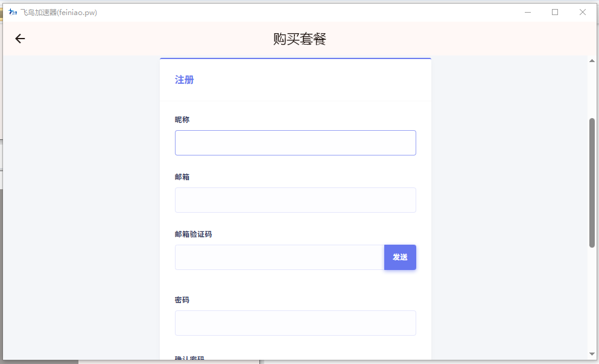Minimize the 飞鸟加速器 window

(527, 12)
